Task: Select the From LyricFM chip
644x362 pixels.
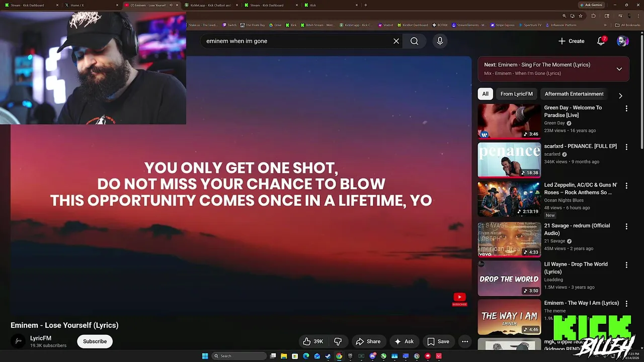Action: point(516,94)
